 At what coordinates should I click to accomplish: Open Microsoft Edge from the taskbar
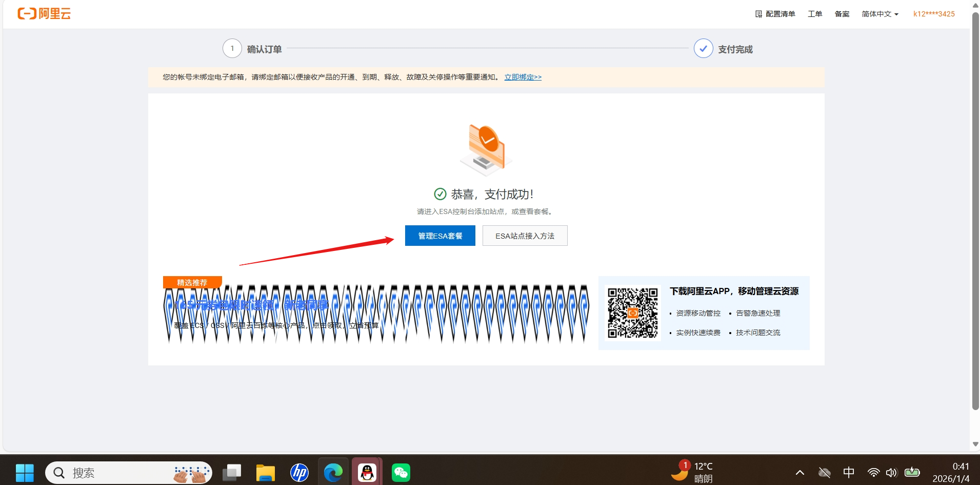click(x=333, y=472)
